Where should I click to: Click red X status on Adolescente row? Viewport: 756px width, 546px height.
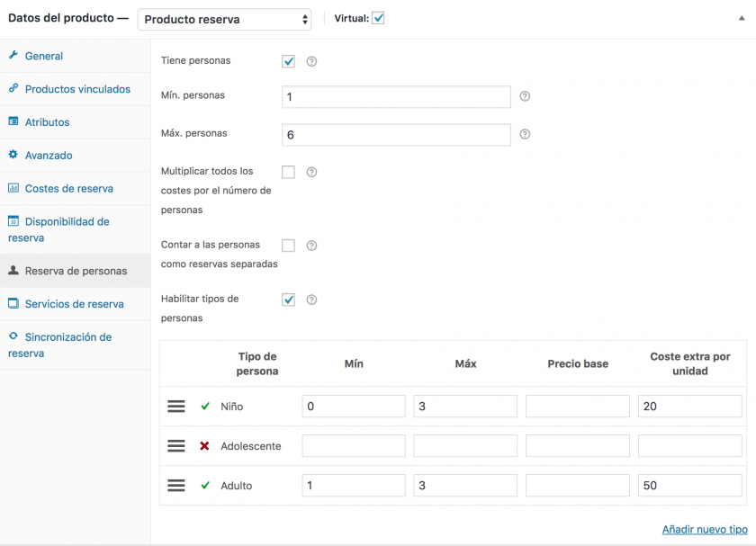pyautogui.click(x=204, y=446)
